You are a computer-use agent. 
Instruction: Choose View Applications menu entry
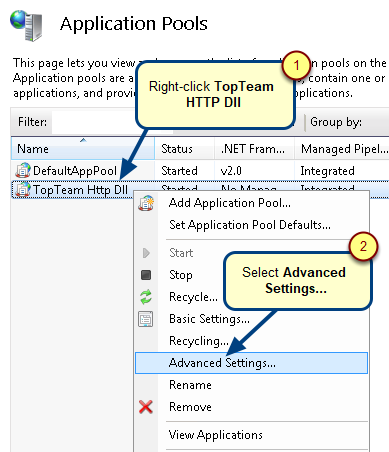(216, 435)
